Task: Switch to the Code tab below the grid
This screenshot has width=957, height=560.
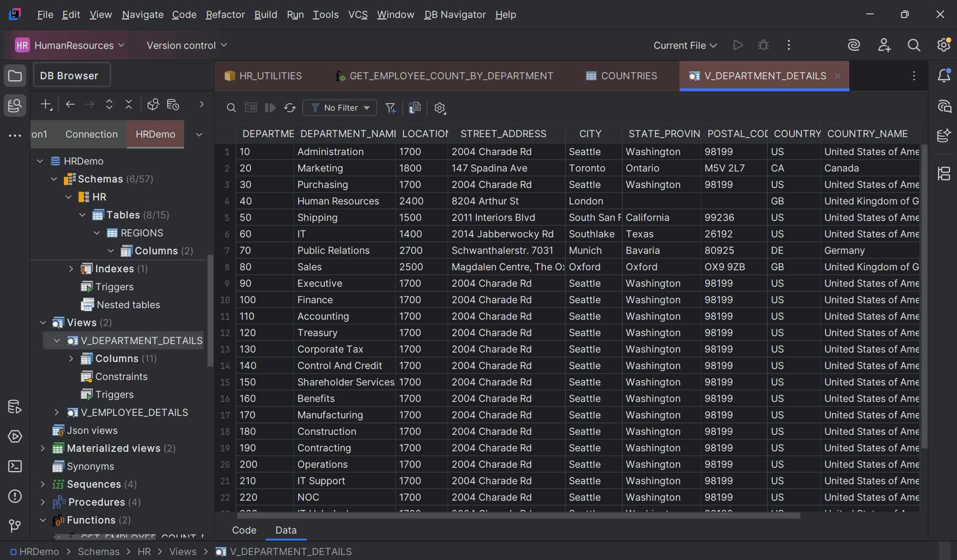Action: pos(243,530)
